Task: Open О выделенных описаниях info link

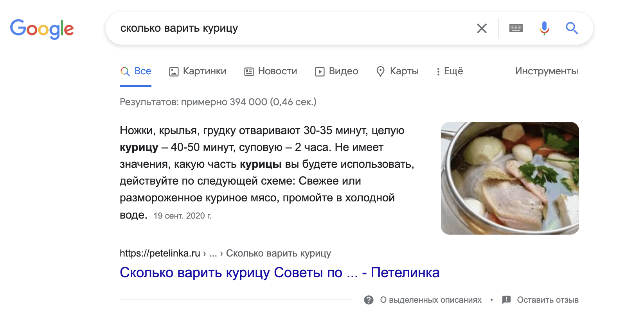Action: pyautogui.click(x=431, y=300)
